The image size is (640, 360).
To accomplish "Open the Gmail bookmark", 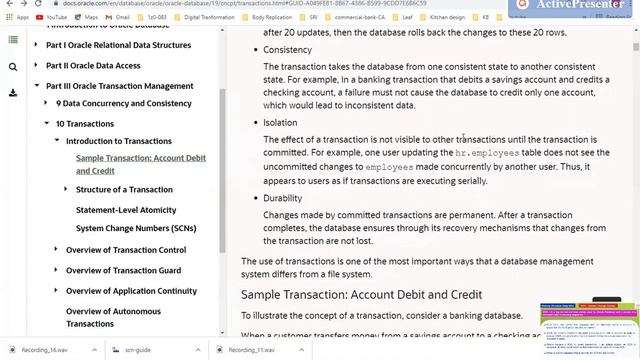I will pos(118,17).
